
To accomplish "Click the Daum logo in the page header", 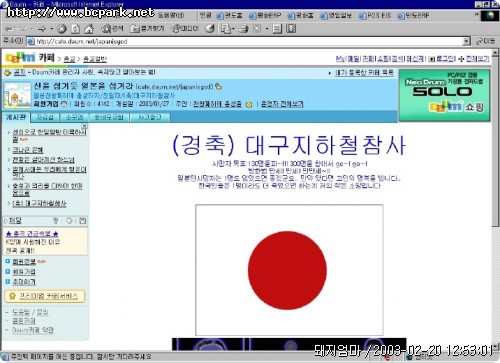I will (x=20, y=58).
